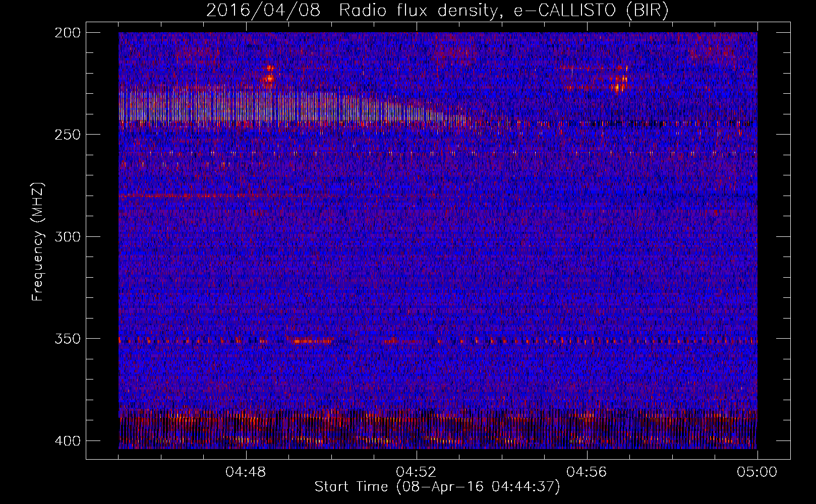Click the 'Frequency (MHZ)' y-axis label
Screen dimensions: 816x504
[x=38, y=241]
